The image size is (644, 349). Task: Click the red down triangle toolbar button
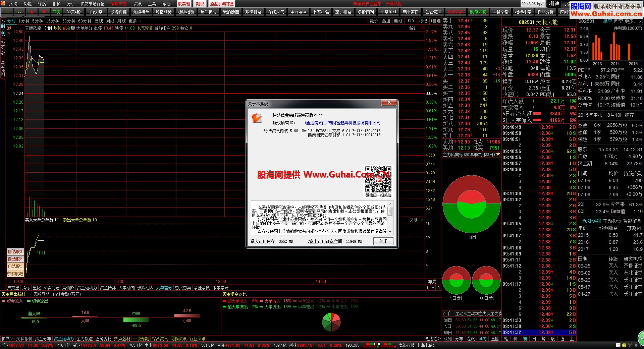point(44,12)
